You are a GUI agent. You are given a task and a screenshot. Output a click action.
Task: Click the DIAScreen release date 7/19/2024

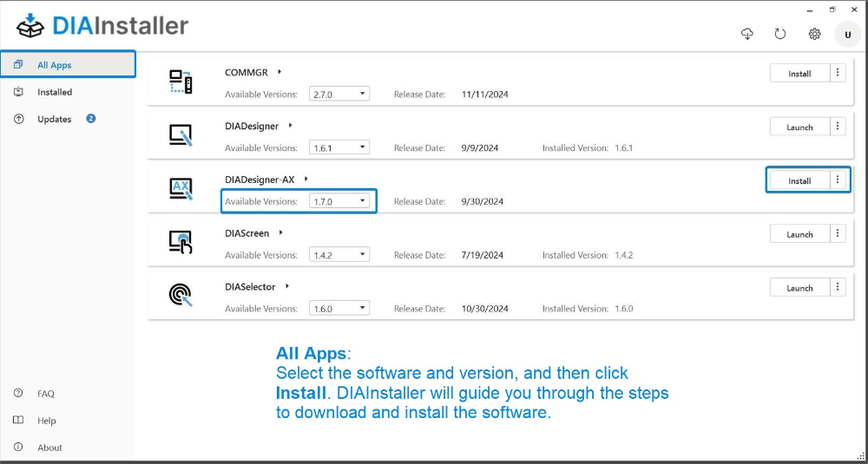coord(482,255)
